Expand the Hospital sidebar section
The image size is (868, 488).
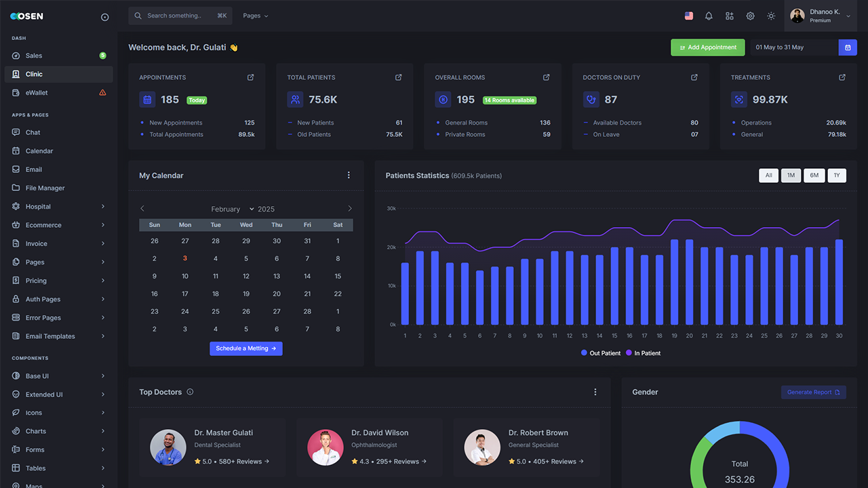click(x=37, y=206)
